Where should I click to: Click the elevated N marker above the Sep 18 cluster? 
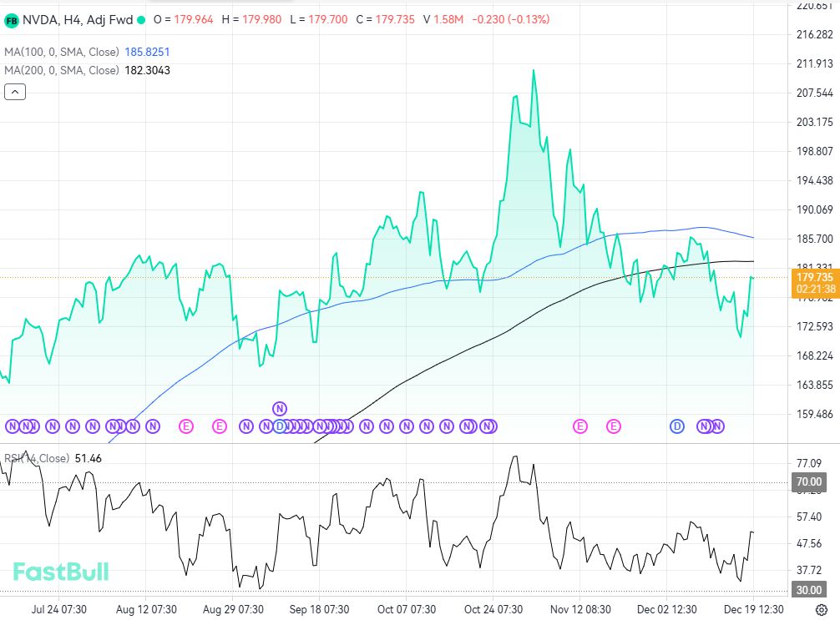pyautogui.click(x=280, y=409)
